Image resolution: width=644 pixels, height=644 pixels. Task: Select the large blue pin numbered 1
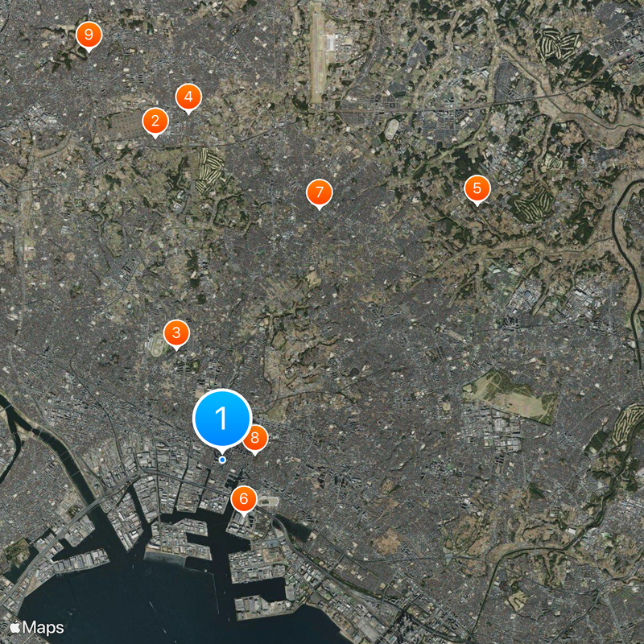coord(222,418)
